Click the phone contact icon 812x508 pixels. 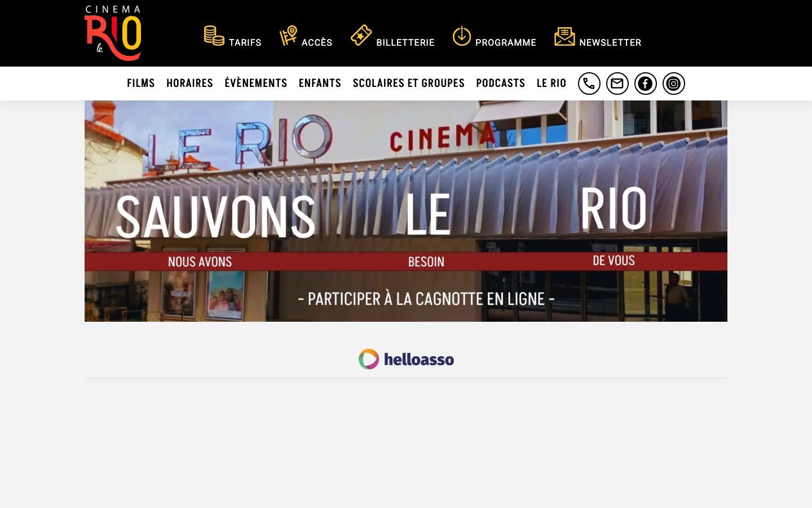[x=589, y=84]
